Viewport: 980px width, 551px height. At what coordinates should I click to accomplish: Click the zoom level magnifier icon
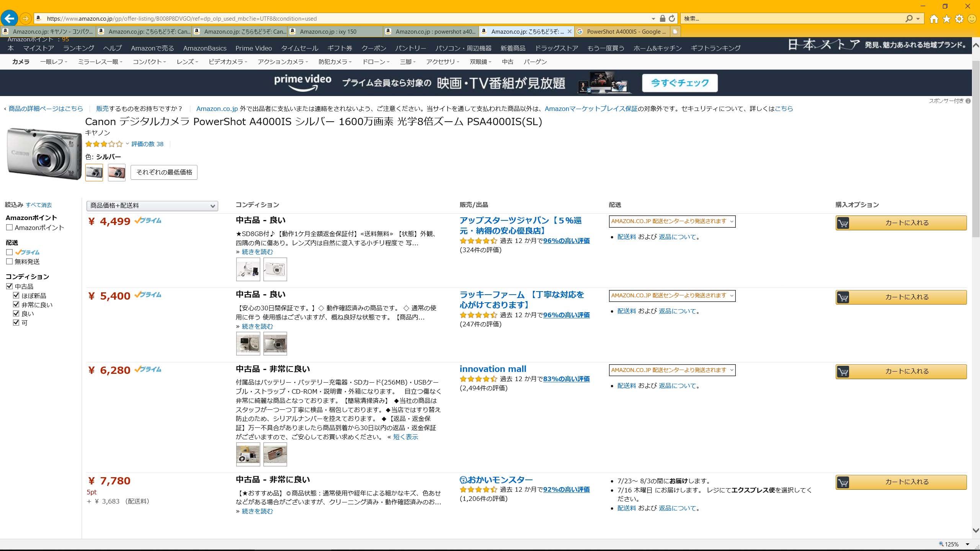pyautogui.click(x=941, y=544)
